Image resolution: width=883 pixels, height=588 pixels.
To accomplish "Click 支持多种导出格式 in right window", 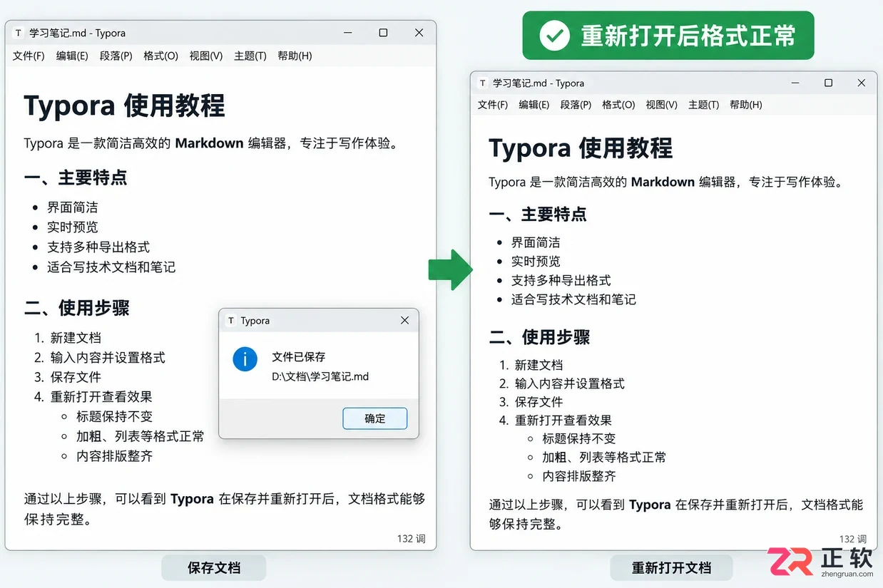I will click(561, 281).
